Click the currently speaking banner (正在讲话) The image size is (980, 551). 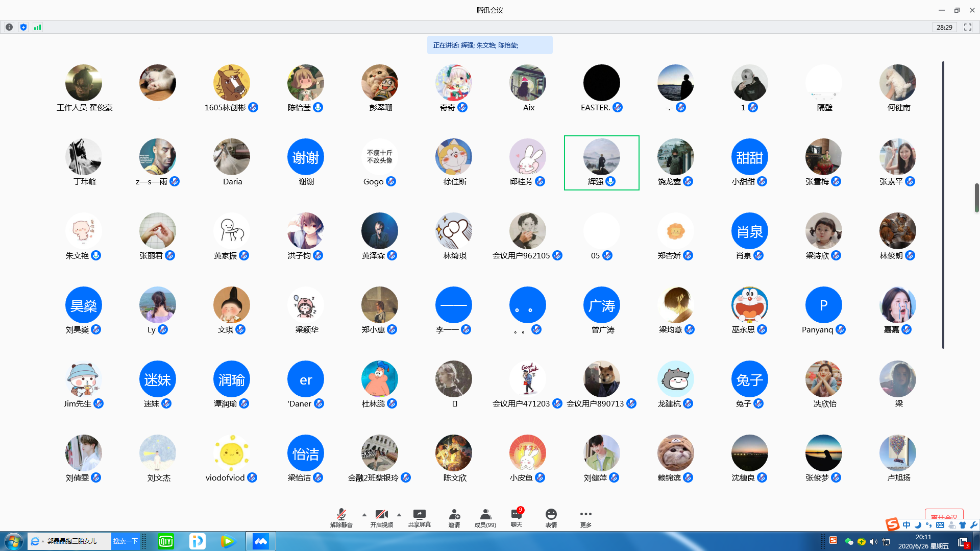tap(489, 45)
